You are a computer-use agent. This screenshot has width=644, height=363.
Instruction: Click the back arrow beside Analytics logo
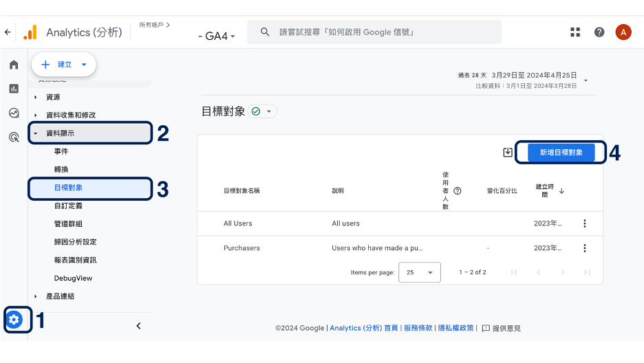pos(8,32)
